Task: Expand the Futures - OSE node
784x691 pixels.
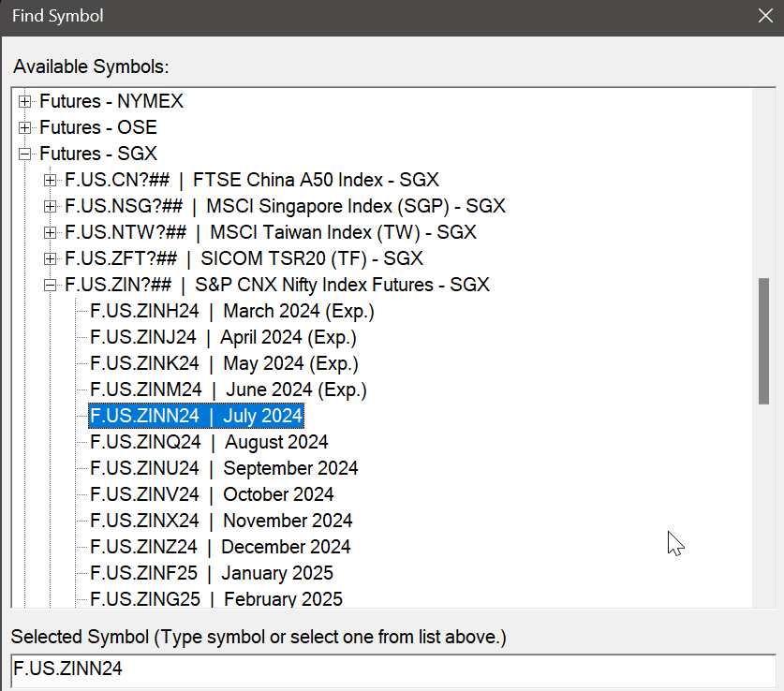Action: (x=25, y=127)
